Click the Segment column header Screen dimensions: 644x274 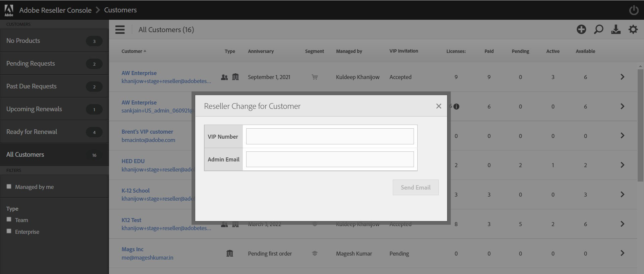(314, 51)
